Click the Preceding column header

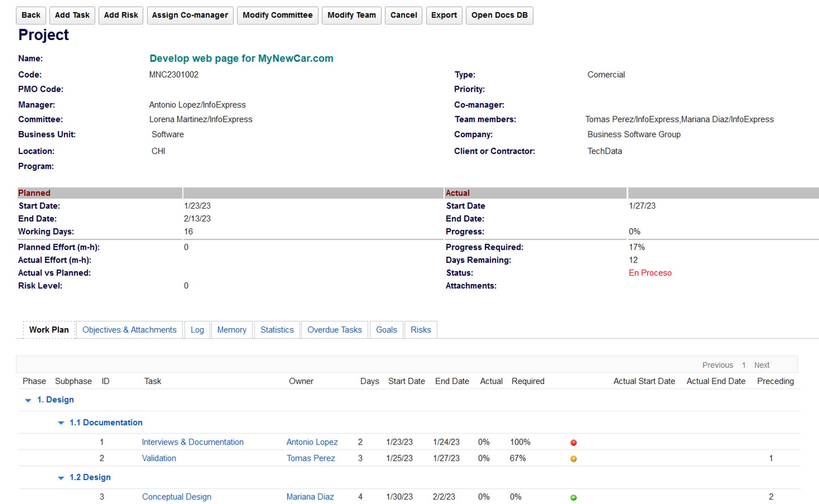(x=776, y=381)
